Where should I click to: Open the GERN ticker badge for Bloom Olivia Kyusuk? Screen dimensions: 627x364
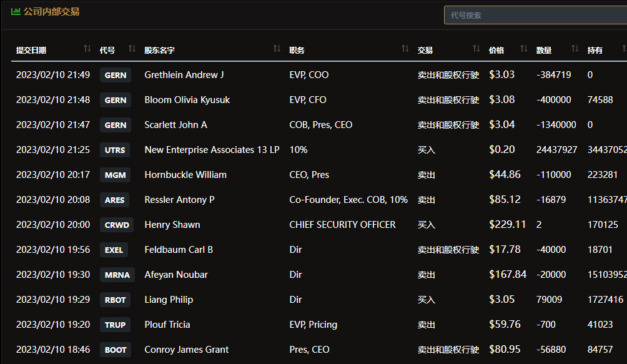tap(116, 100)
